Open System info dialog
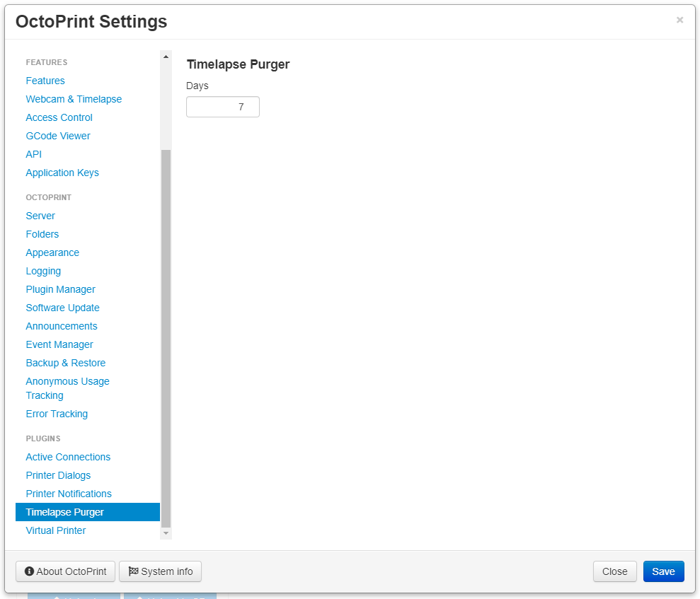 pos(160,571)
